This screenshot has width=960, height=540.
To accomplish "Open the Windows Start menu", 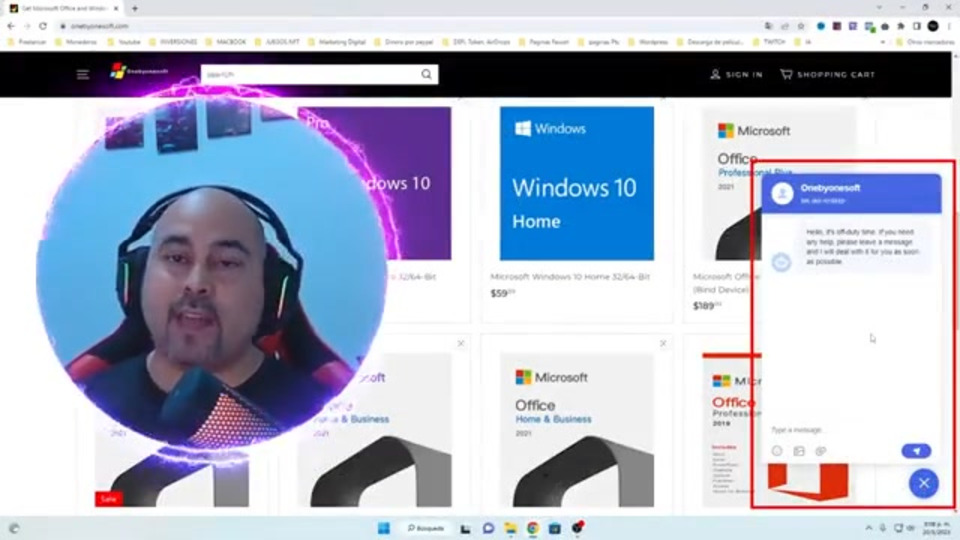I will (384, 528).
